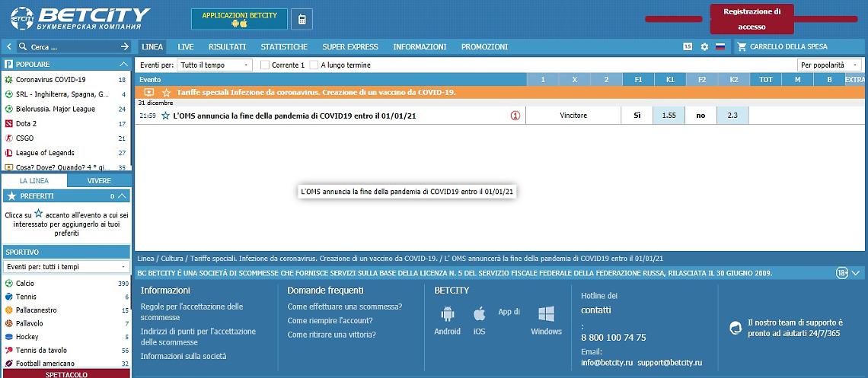Open the SUPER EXPRESS menu tab
The width and height of the screenshot is (868, 378).
349,47
